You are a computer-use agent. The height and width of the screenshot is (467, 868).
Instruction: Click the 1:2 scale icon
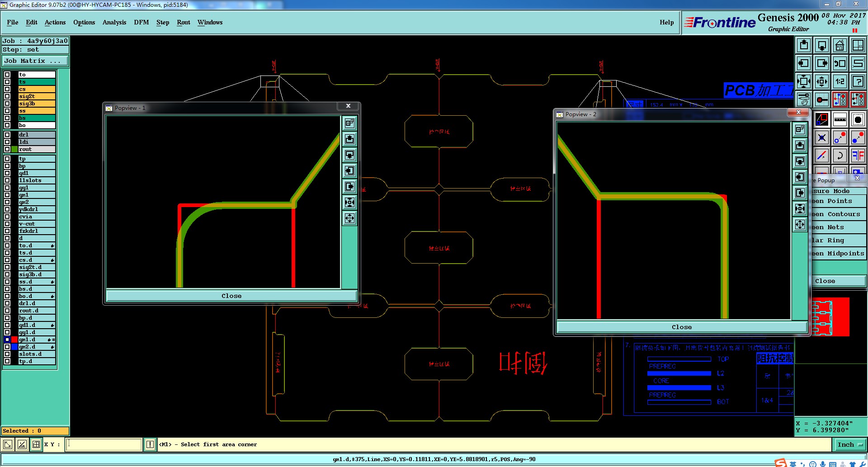pyautogui.click(x=840, y=81)
